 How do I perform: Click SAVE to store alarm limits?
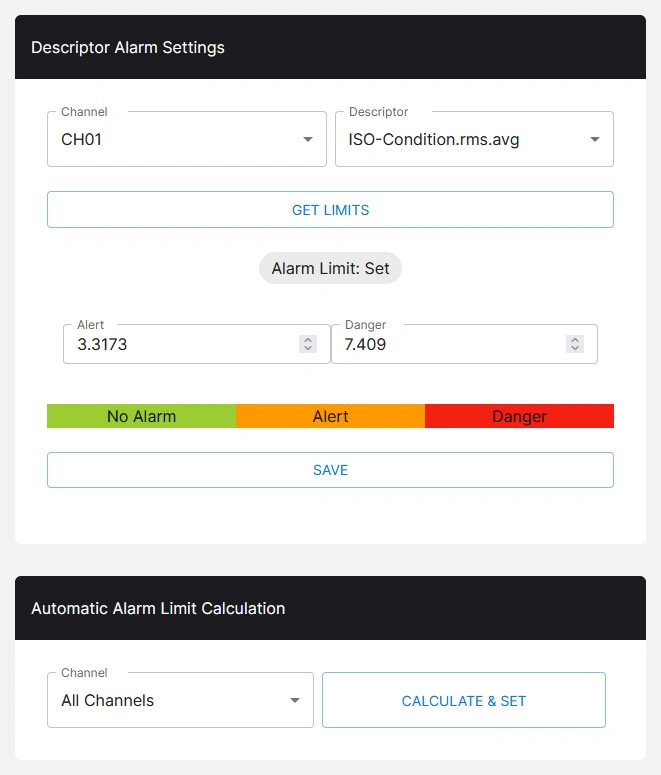click(x=330, y=470)
